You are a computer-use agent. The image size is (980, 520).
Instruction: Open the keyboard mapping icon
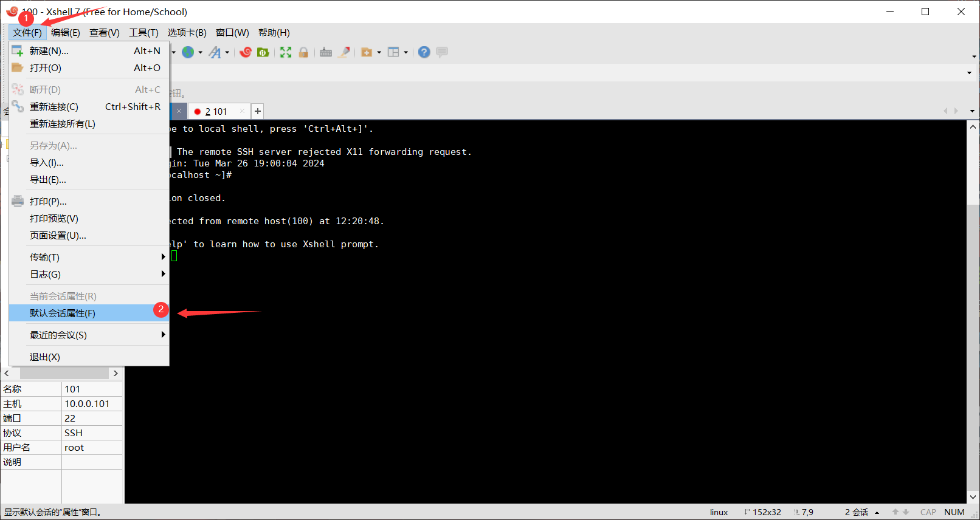coord(326,52)
